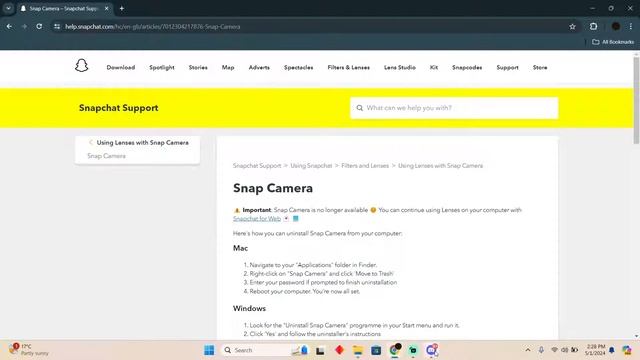Open the Spotlight menu item
The image size is (640, 360).
162,67
